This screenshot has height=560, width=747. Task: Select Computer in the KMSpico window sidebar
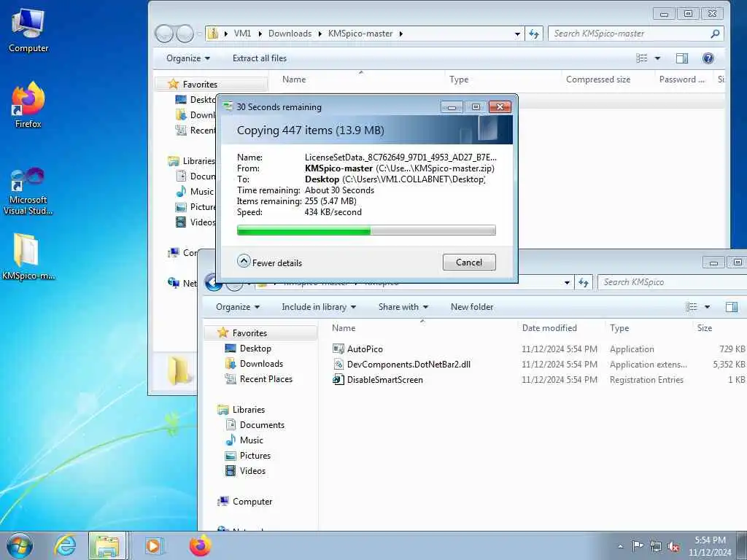252,502
